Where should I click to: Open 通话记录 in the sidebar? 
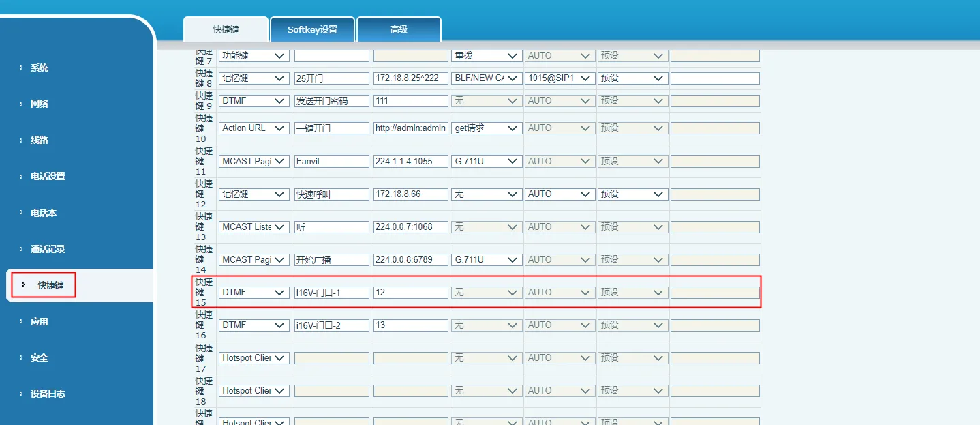click(x=48, y=250)
